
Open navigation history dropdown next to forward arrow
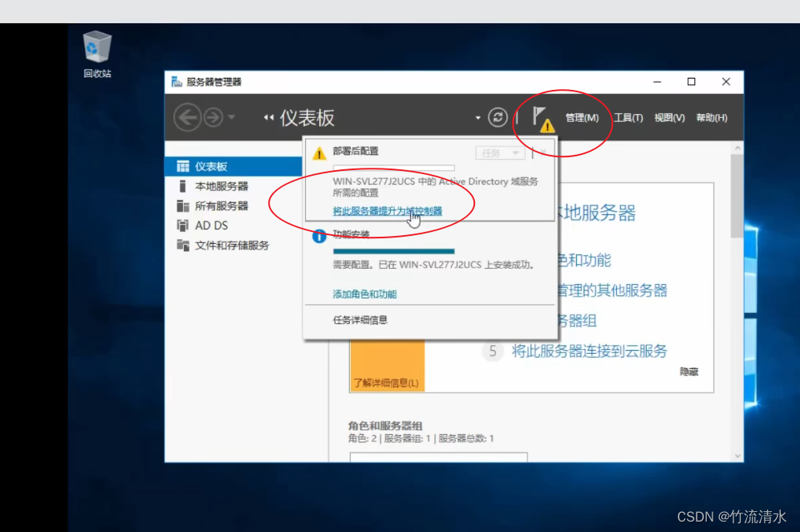pyautogui.click(x=232, y=117)
